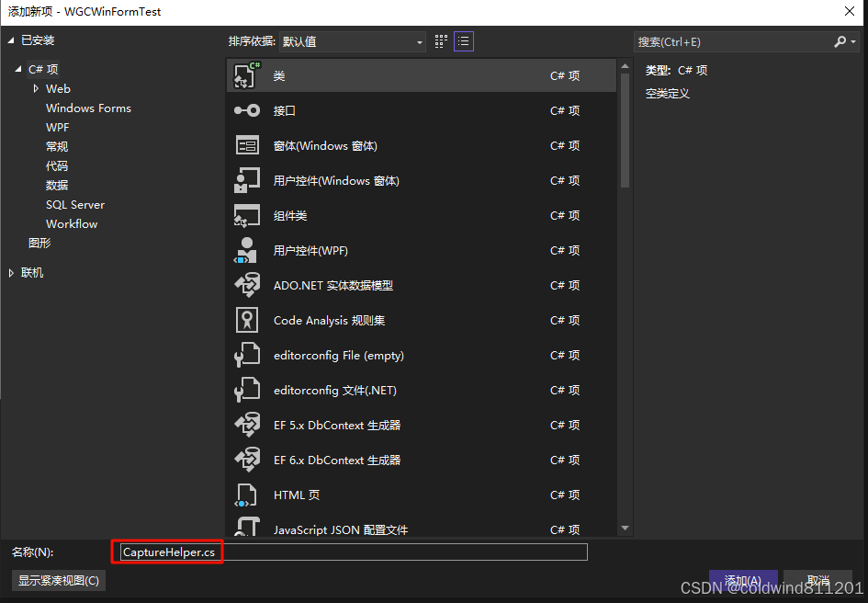Select the 接口 interface template icon
Screen dimensions: 868x603
[x=247, y=111]
